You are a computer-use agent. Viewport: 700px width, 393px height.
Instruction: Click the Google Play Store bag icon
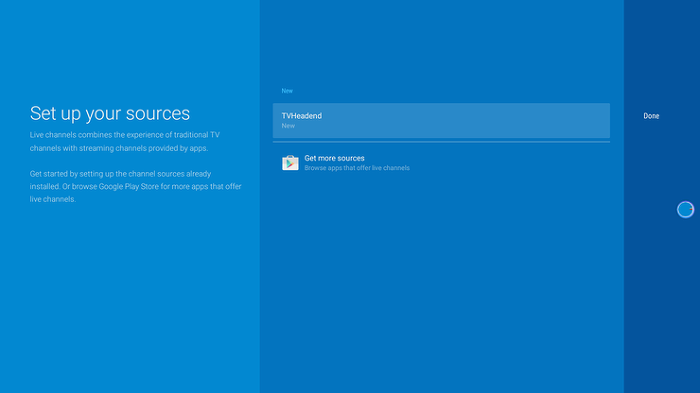290,163
